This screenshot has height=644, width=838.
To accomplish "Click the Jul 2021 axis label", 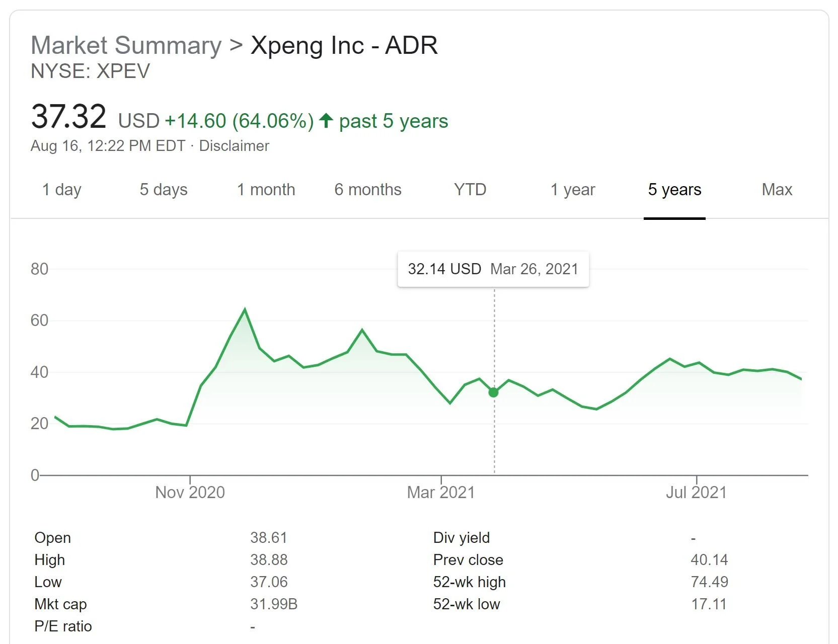I will [x=697, y=492].
